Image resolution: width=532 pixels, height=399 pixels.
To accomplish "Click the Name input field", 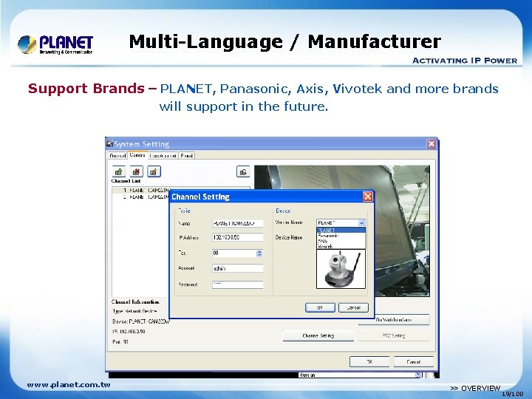I will [x=237, y=223].
